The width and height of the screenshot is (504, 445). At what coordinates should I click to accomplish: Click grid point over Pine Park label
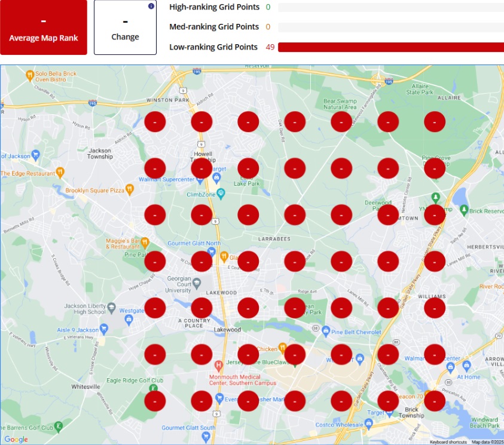[155, 262]
